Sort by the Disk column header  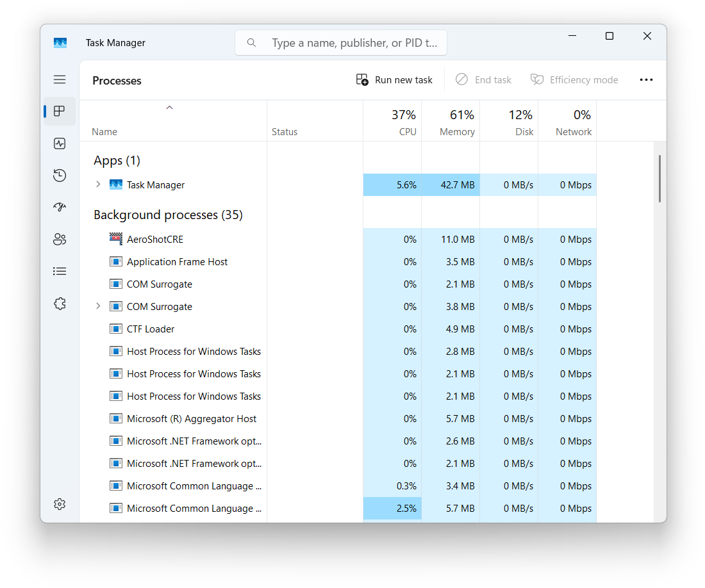(509, 121)
